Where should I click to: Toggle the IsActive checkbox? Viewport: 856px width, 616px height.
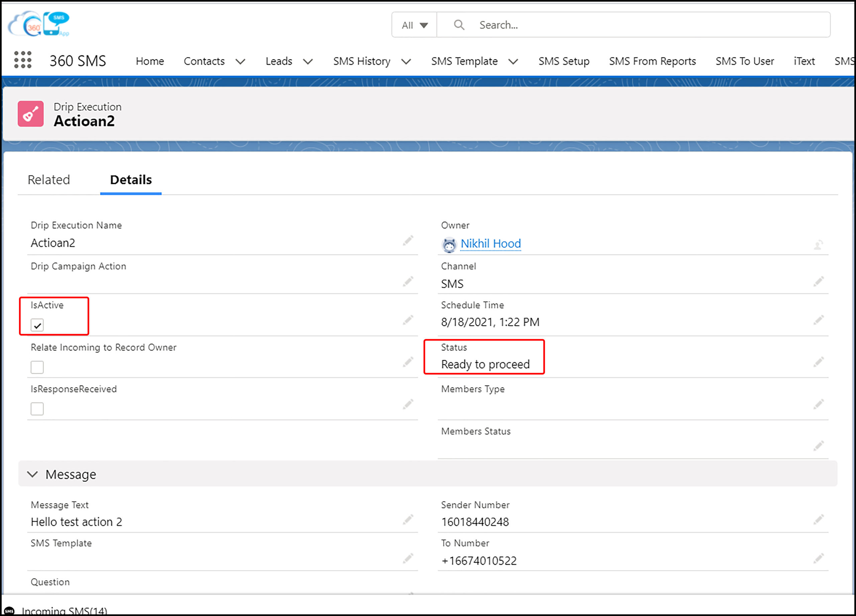[x=37, y=325]
